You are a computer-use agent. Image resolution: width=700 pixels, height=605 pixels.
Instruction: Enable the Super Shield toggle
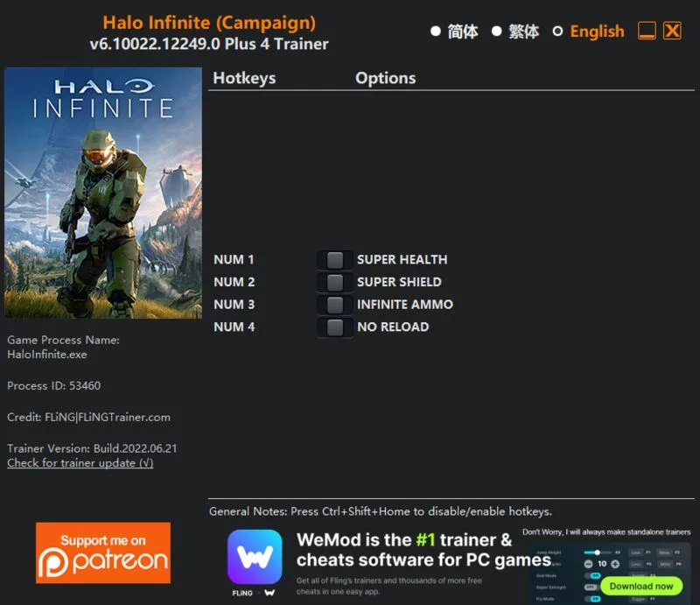(x=335, y=282)
